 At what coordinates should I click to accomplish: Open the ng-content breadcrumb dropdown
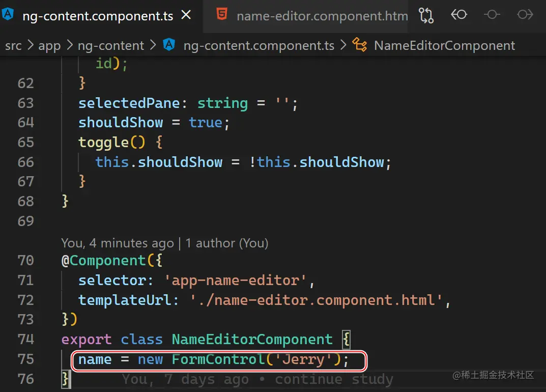111,45
